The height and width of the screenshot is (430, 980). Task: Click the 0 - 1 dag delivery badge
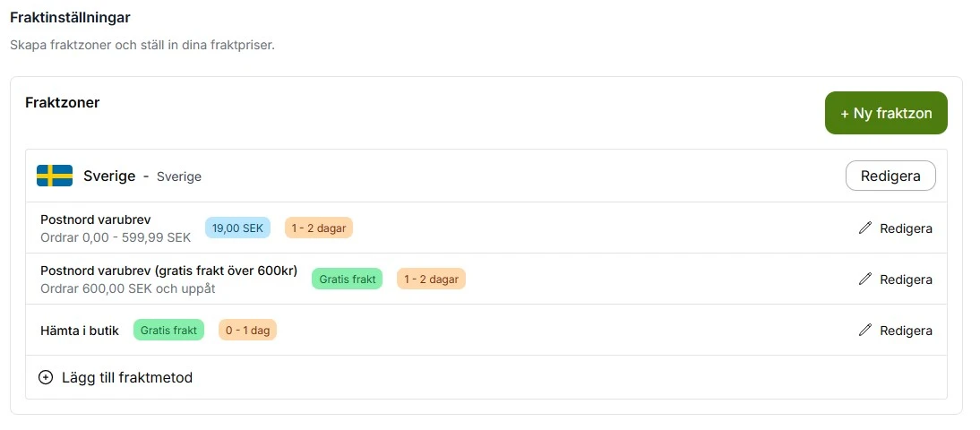point(247,330)
